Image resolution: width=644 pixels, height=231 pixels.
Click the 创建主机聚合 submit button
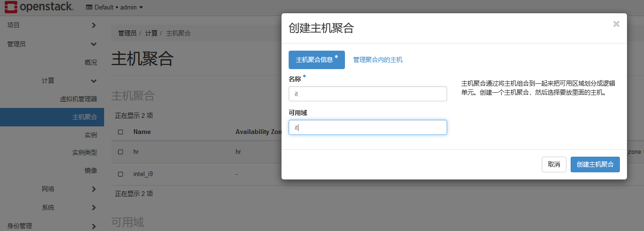(x=595, y=164)
